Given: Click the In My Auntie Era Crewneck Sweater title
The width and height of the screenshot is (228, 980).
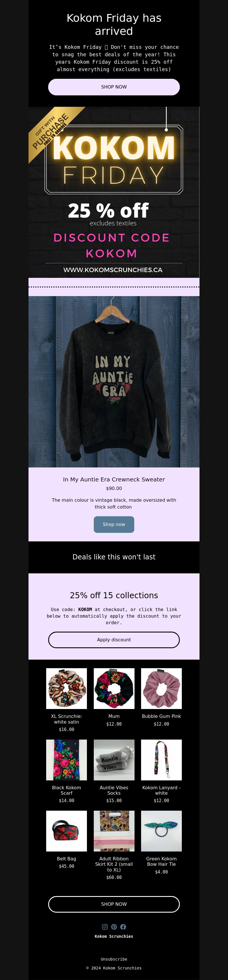Looking at the screenshot, I should point(114,479).
